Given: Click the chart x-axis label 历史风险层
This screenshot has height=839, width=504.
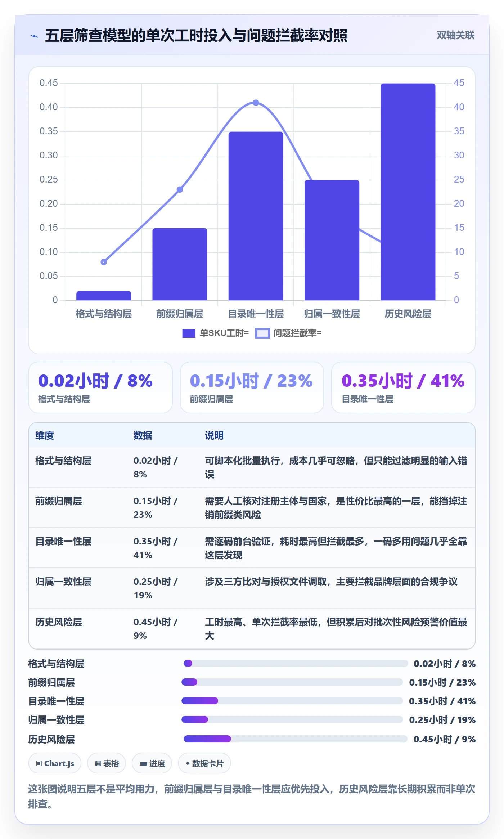Looking at the screenshot, I should pos(408,314).
